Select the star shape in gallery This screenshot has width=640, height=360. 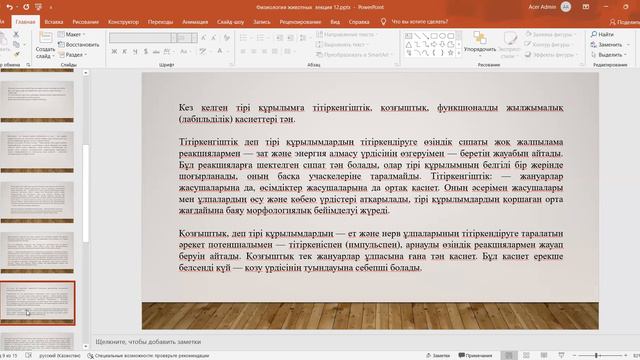coord(451,53)
